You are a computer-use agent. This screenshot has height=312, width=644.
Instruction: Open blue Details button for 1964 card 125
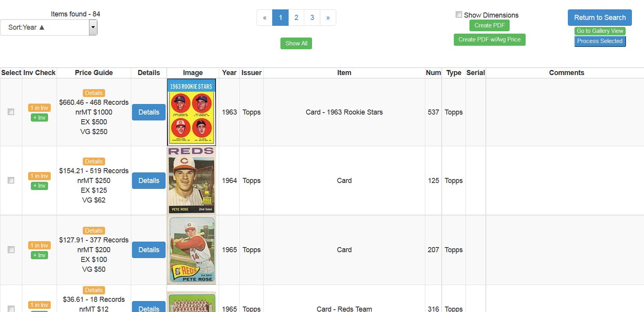click(x=149, y=181)
